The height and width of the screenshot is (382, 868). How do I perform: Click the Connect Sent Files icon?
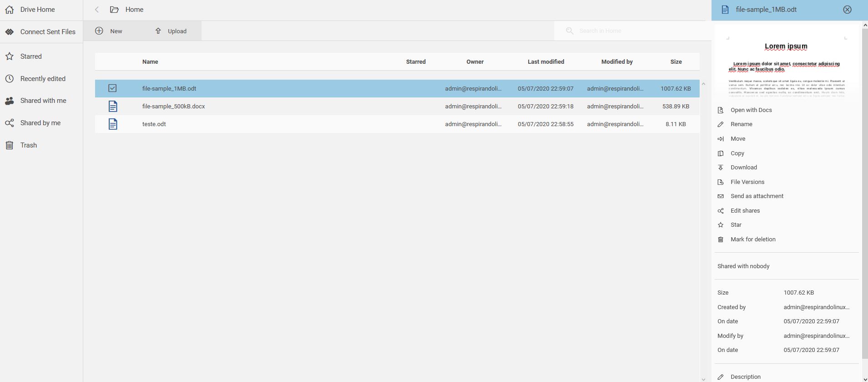tap(10, 32)
